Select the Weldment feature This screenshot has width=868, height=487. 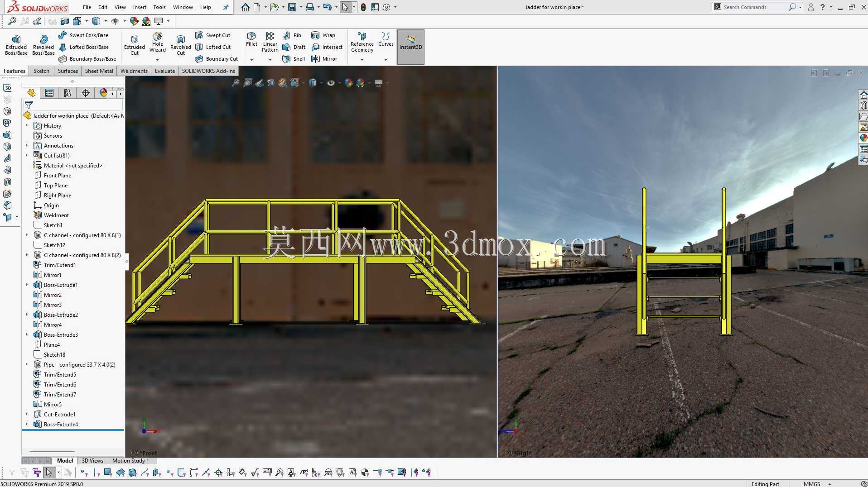pos(52,215)
